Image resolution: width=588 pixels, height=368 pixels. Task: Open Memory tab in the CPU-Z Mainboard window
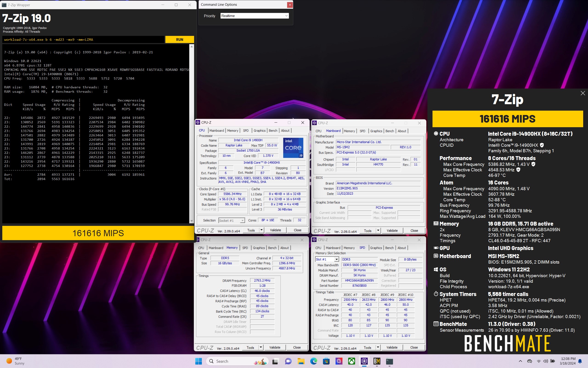pos(349,131)
